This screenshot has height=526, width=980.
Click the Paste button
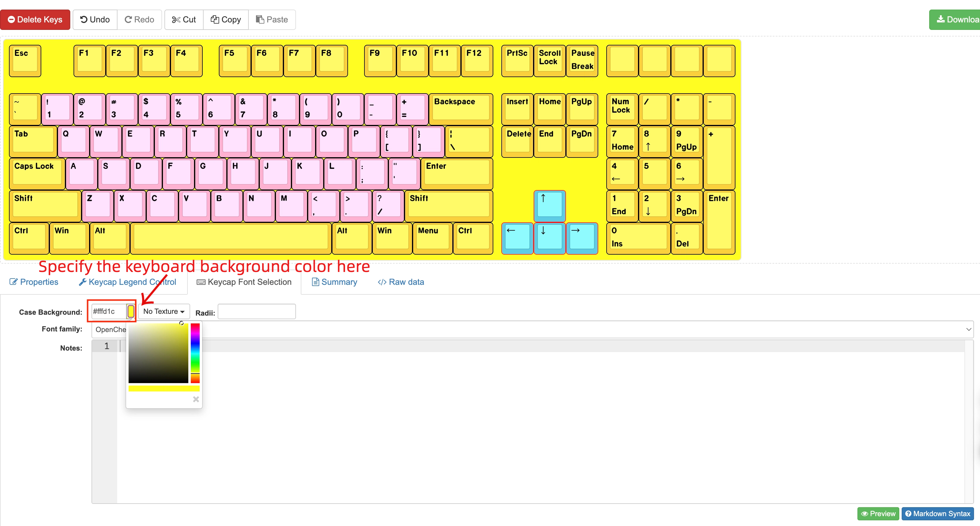click(x=272, y=19)
